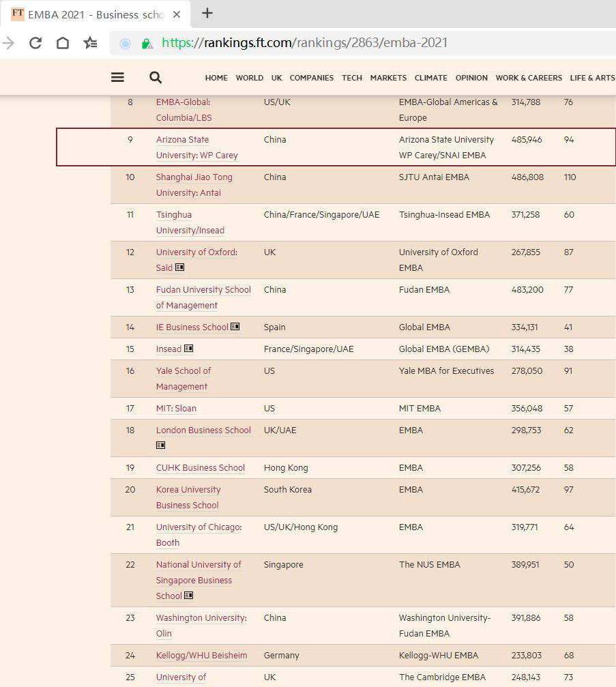Open the MARKETS section
The image size is (616, 687).
[x=388, y=78]
